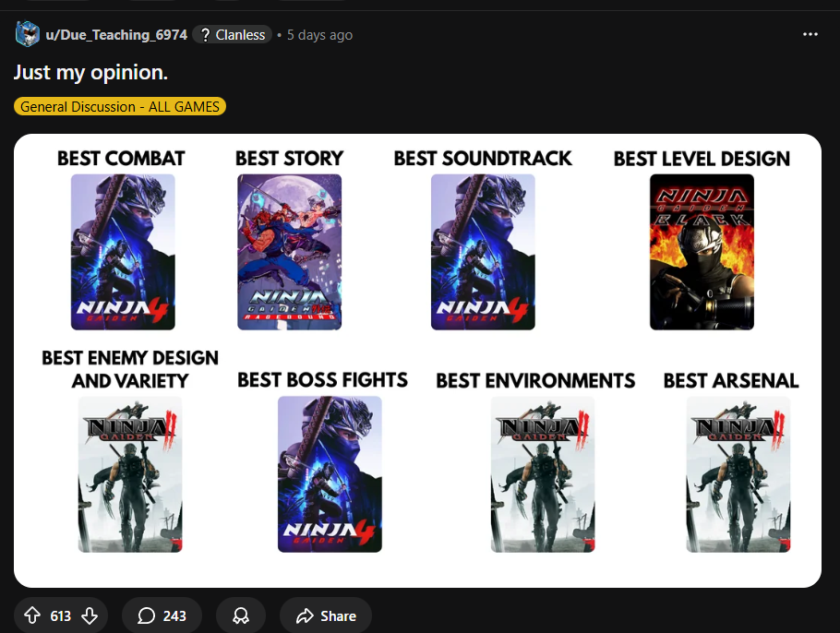Open the u/Due_Teaching_6974 user profile link
The image size is (840, 633).
(116, 35)
